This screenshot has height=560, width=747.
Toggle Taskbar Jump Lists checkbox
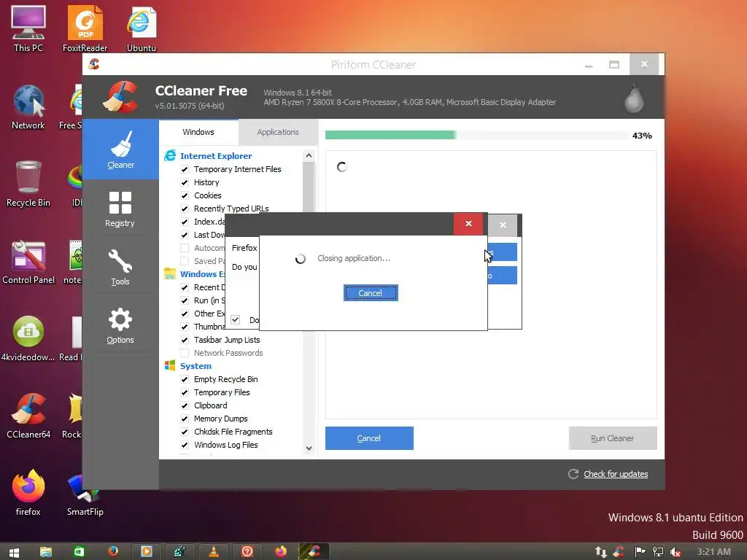tap(185, 340)
